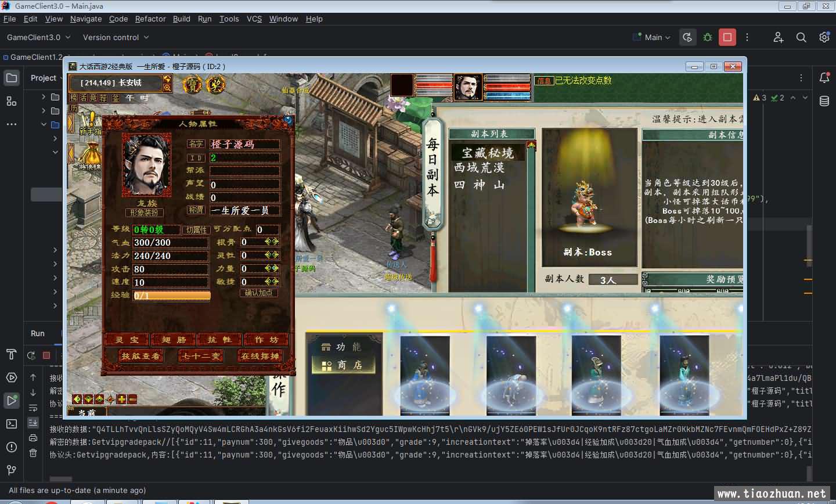The width and height of the screenshot is (836, 504).
Task: Click the rerun Main icon in toolbar
Action: (687, 37)
